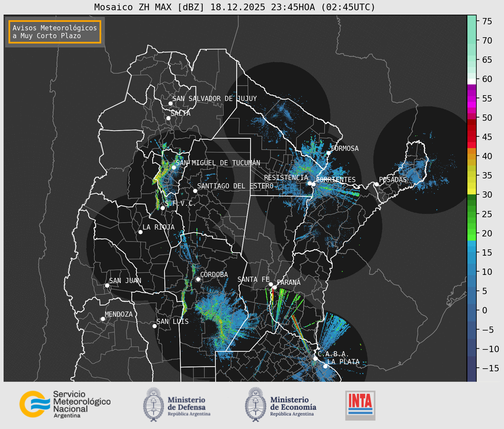
Task: Select the Formosa city marker dot
Action: 328,153
